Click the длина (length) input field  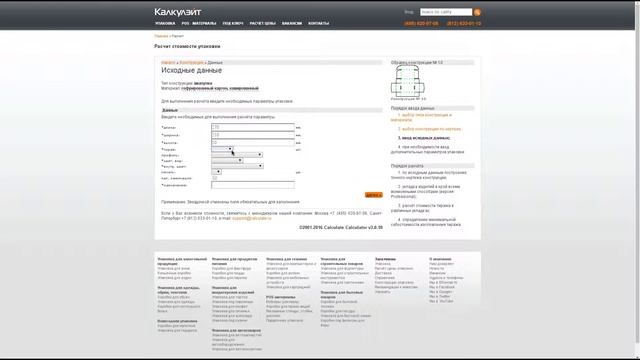[253, 127]
